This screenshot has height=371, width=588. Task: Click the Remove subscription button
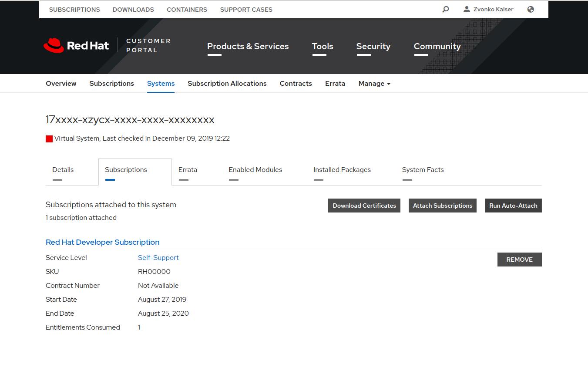tap(519, 259)
